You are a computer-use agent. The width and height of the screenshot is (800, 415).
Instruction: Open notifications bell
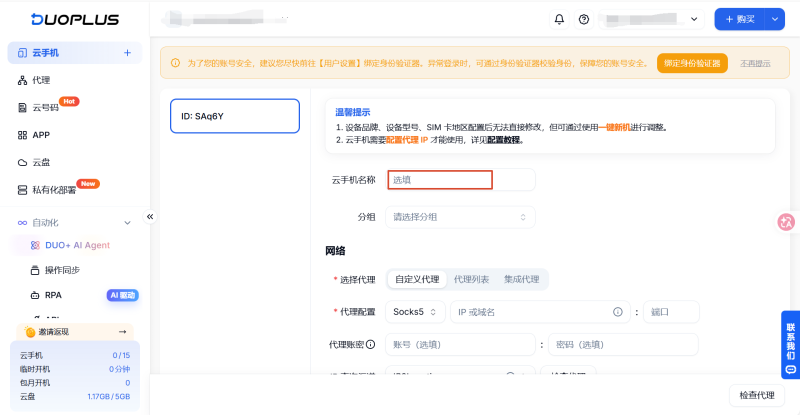559,19
